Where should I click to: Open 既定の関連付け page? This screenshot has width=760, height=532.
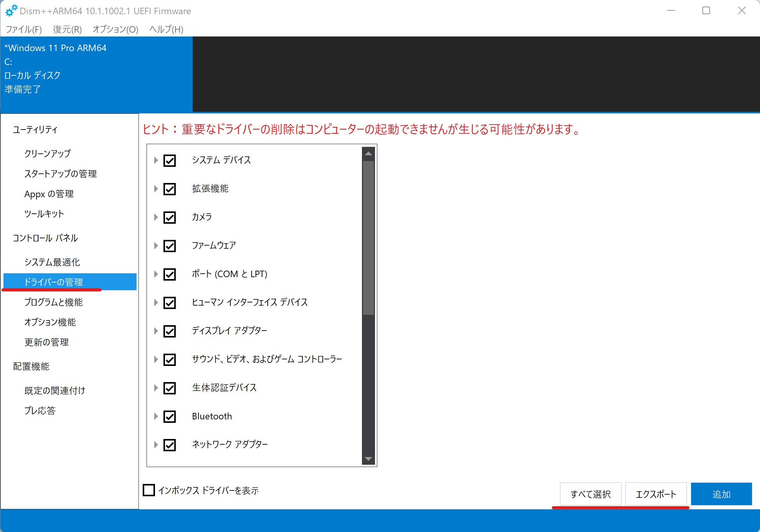(x=55, y=391)
